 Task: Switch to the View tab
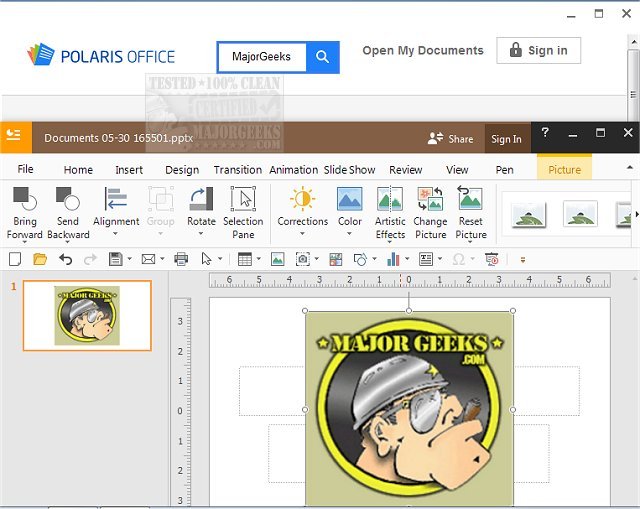[x=457, y=170]
